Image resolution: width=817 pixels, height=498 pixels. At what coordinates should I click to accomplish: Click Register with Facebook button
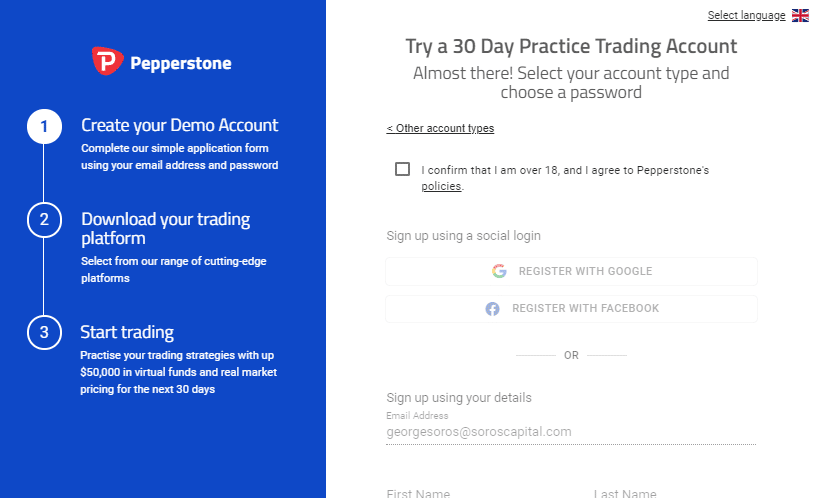(x=571, y=309)
